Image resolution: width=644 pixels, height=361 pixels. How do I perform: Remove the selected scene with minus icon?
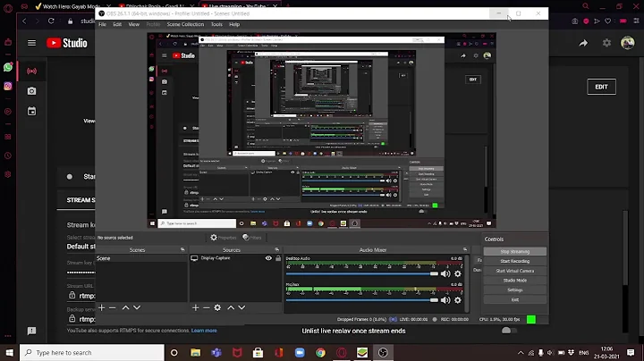pos(112,307)
